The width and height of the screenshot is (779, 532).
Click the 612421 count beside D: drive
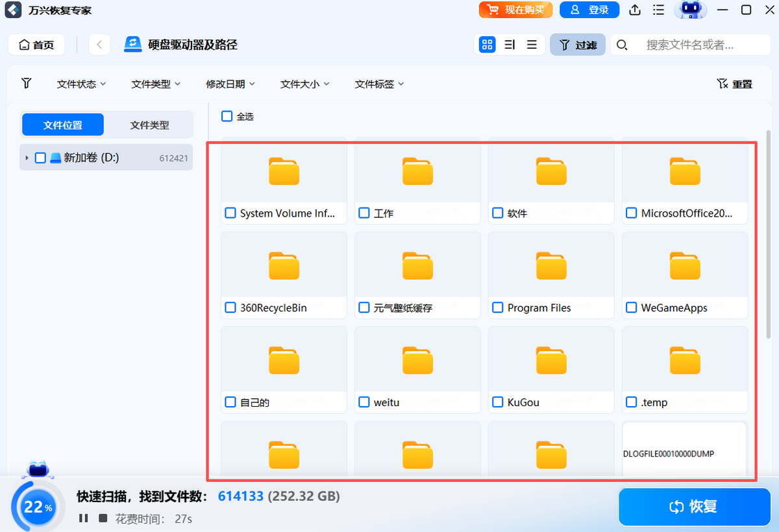coord(173,158)
